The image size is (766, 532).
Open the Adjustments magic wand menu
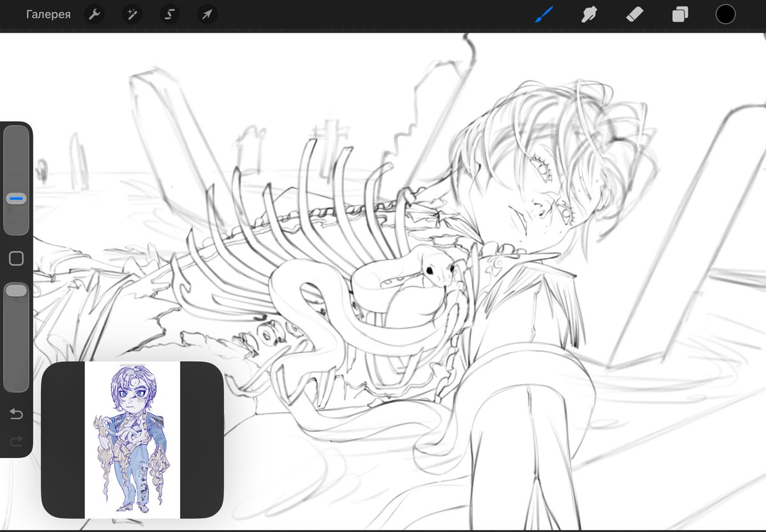[131, 15]
